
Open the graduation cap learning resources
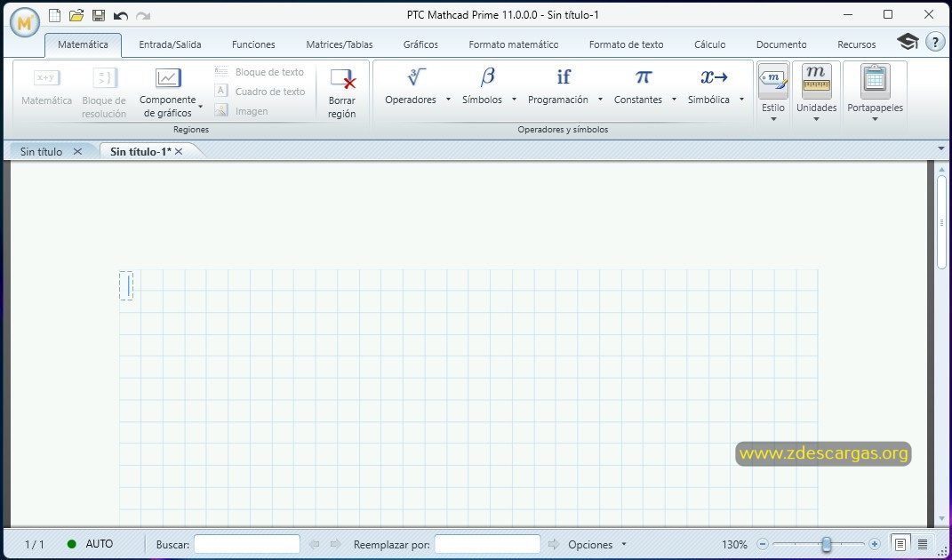[908, 41]
